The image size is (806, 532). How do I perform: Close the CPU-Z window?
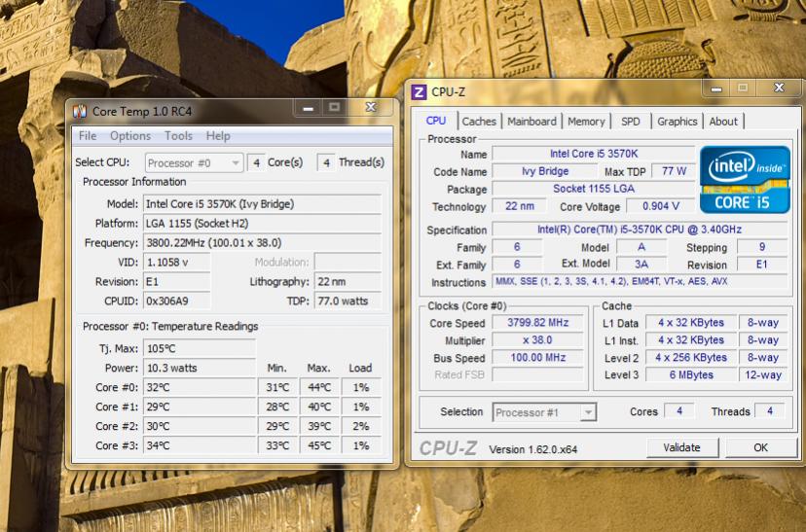(x=779, y=88)
